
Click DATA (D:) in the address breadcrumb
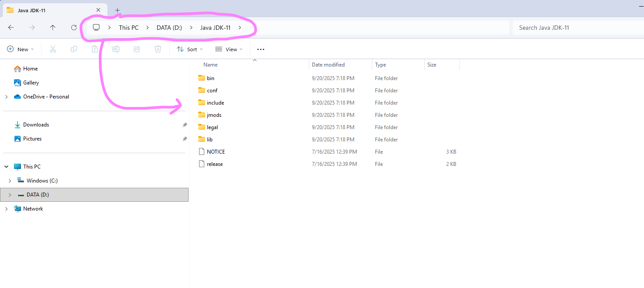(x=169, y=28)
